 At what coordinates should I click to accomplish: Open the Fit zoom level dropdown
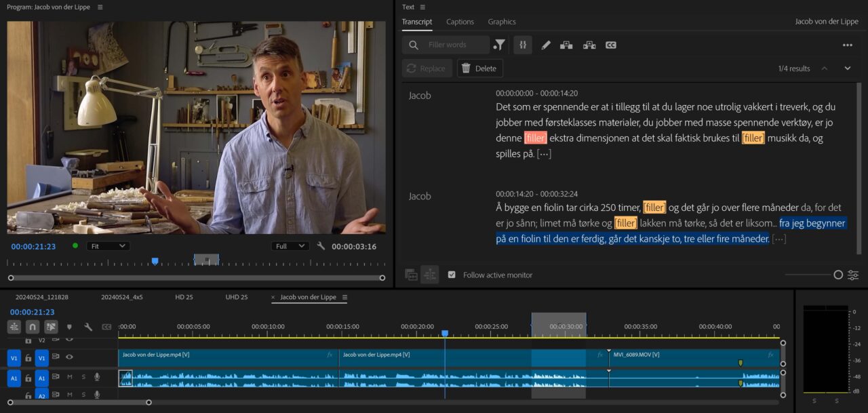(x=108, y=246)
